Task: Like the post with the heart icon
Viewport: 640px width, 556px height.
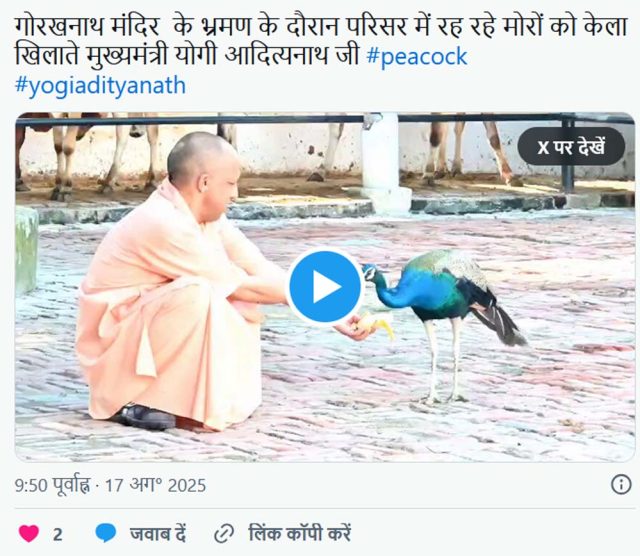Action: 29,534
